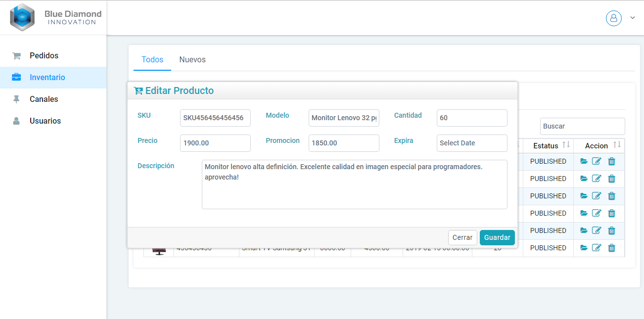Expand the user account dropdown chevron
This screenshot has width=644, height=319.
tap(632, 18)
